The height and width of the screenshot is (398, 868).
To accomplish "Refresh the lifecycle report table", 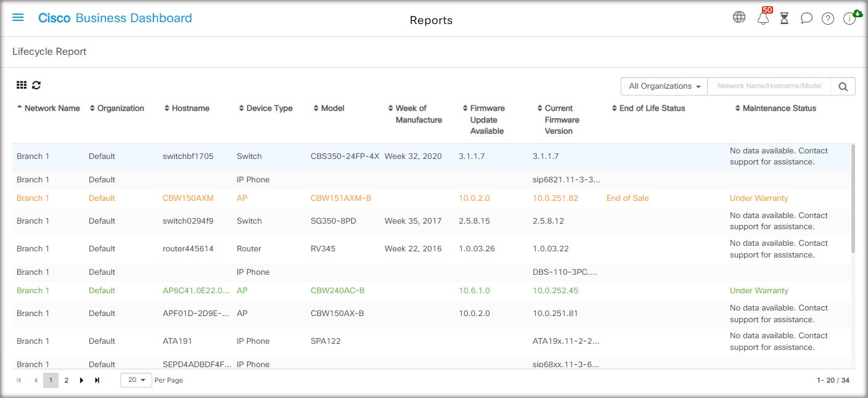I will pos(36,86).
